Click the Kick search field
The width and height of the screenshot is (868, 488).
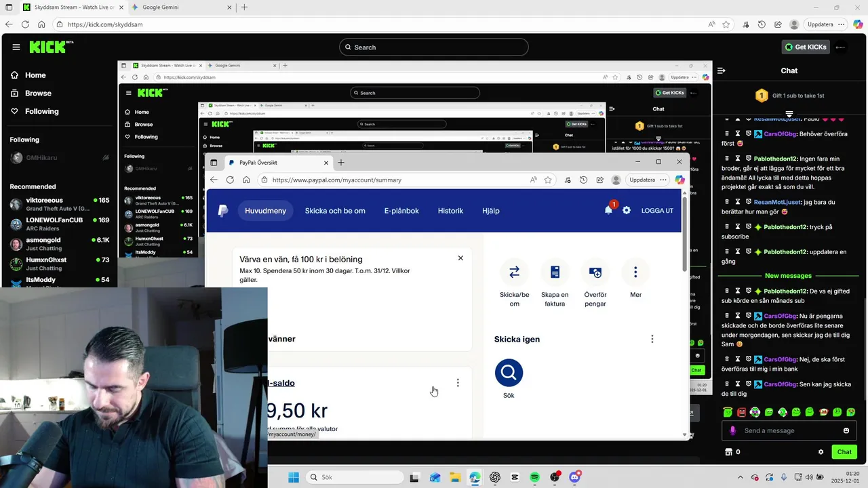tap(434, 47)
